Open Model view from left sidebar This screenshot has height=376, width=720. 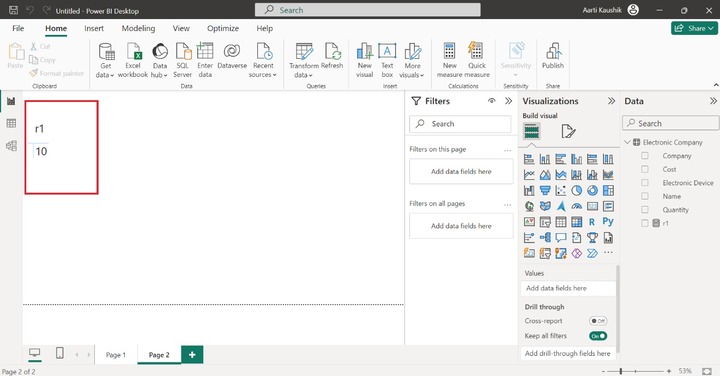pyautogui.click(x=11, y=146)
